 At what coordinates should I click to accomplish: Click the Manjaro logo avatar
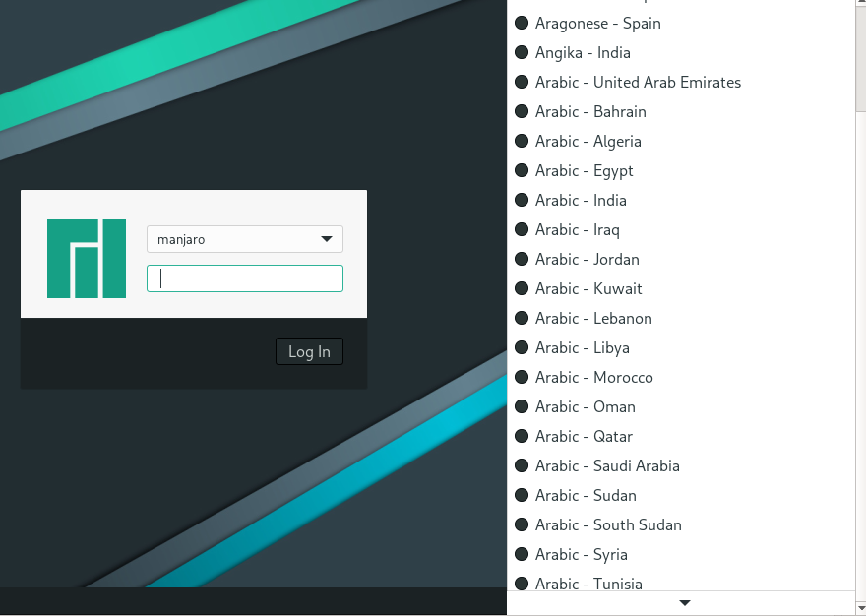[x=87, y=259]
